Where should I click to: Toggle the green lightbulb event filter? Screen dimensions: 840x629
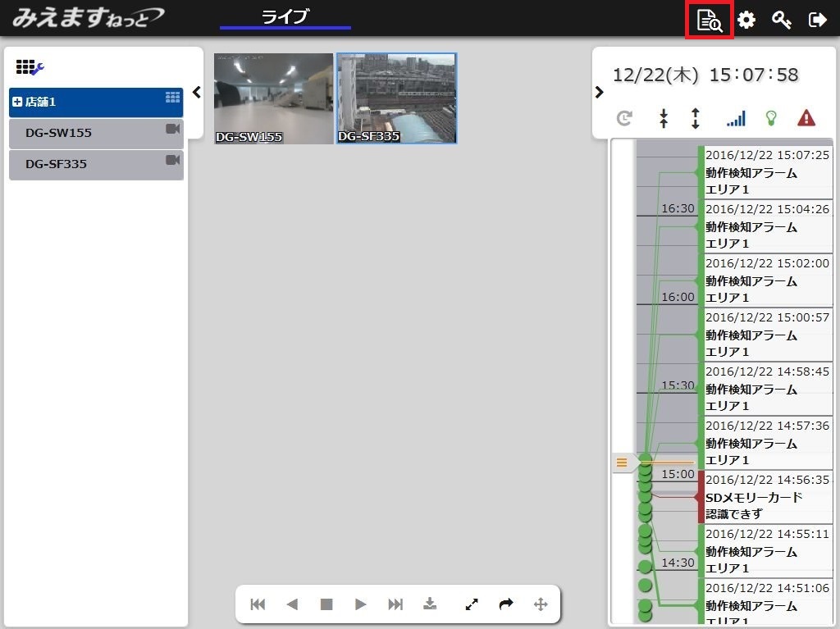[x=770, y=119]
